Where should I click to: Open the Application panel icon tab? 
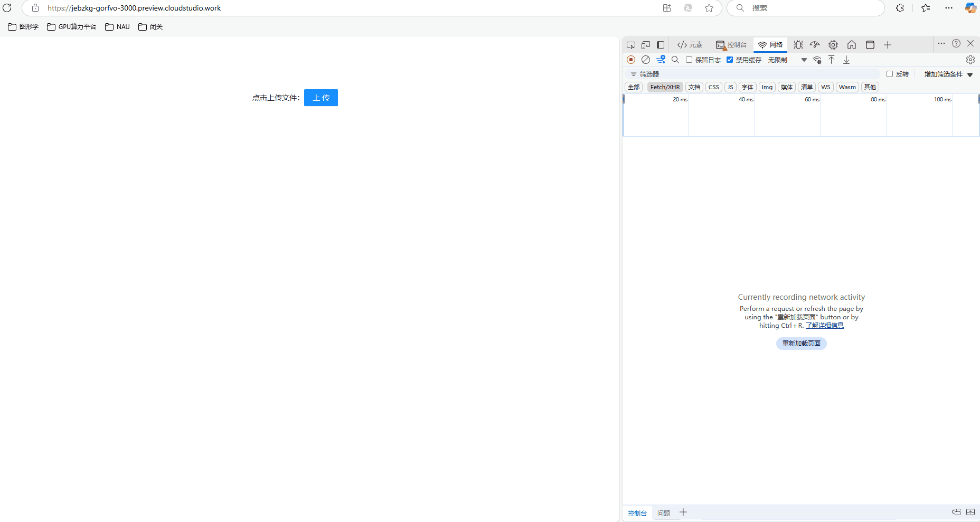point(870,45)
